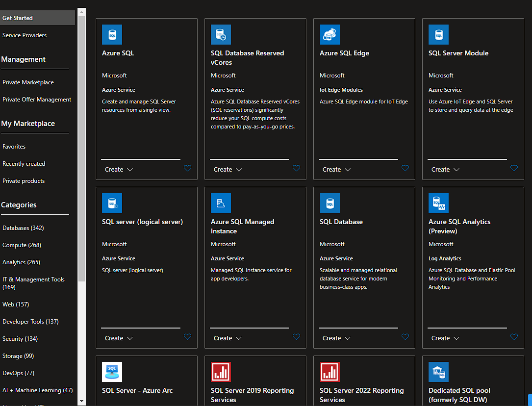
Task: Open Private Offer Management
Action: pyautogui.click(x=37, y=100)
